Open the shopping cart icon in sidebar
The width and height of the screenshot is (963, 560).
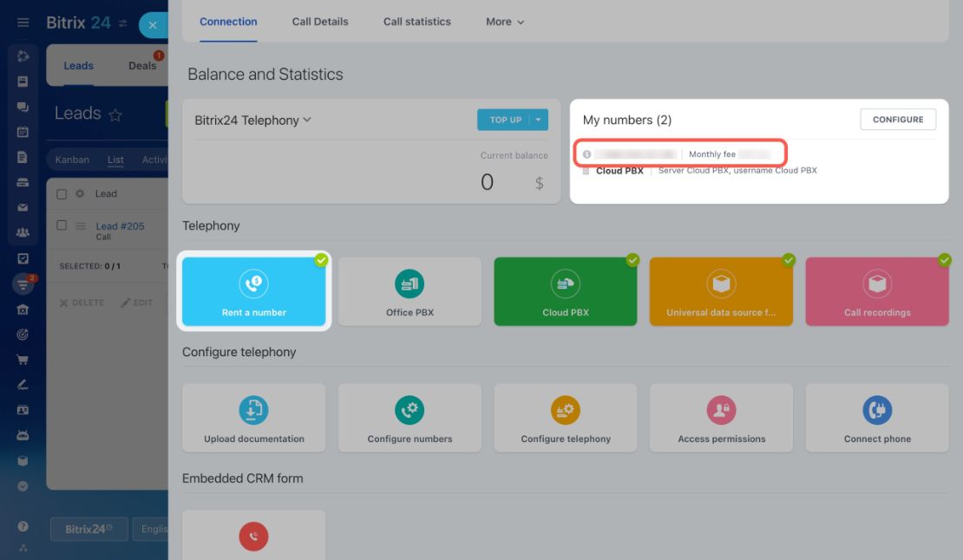pyautogui.click(x=23, y=360)
